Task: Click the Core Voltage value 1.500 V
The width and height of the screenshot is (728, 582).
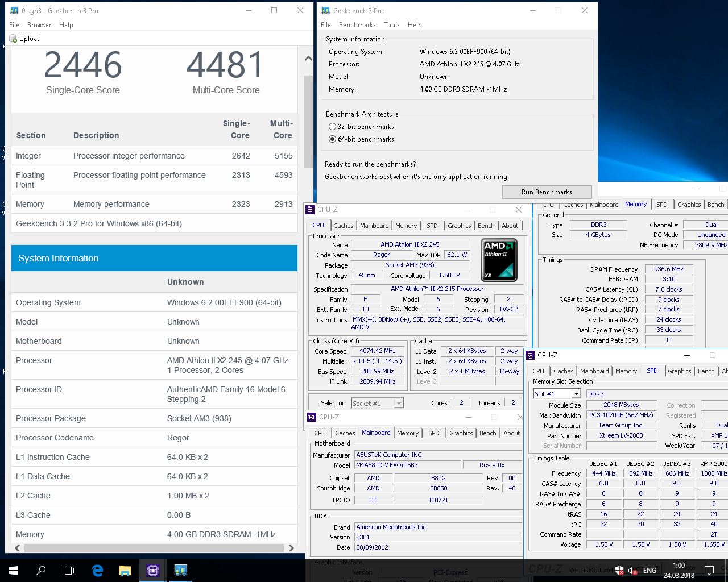Action: point(449,275)
